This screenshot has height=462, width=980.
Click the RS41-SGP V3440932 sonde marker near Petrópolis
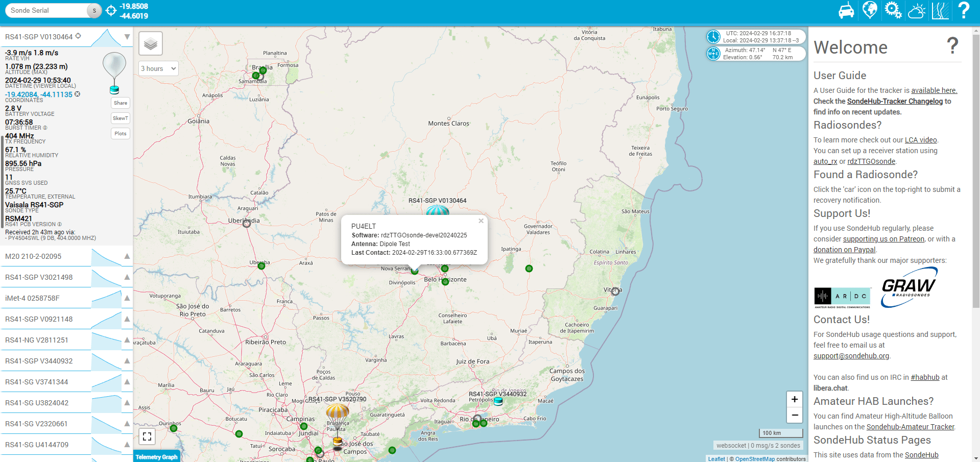coord(498,401)
